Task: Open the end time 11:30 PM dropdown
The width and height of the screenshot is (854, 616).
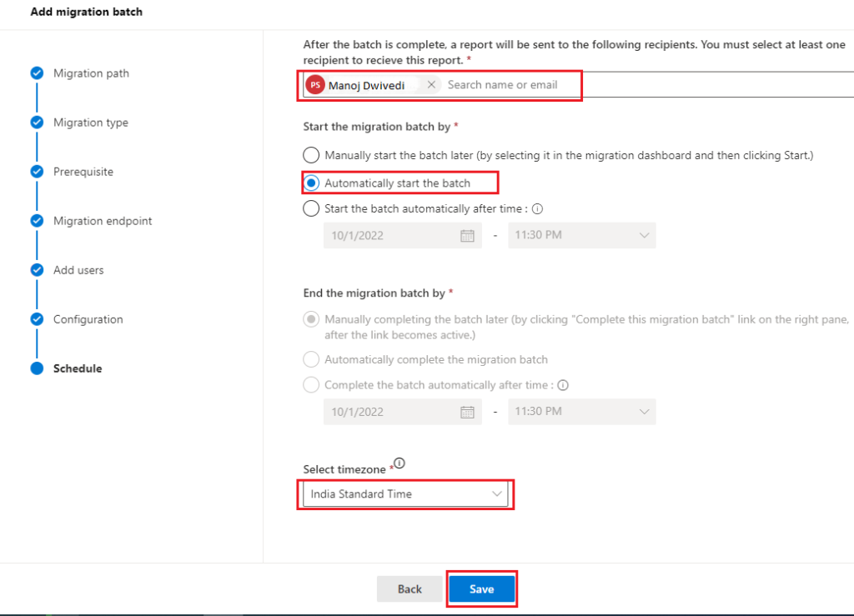Action: pos(581,412)
